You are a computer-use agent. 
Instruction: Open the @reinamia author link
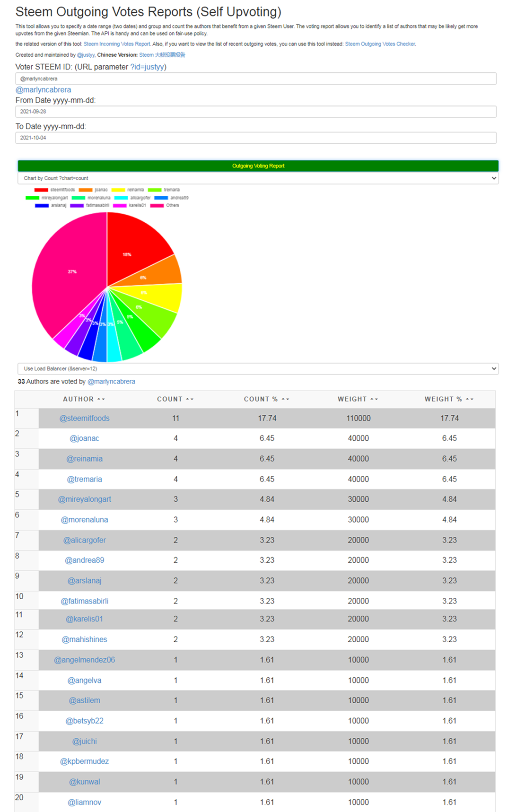tap(84, 459)
